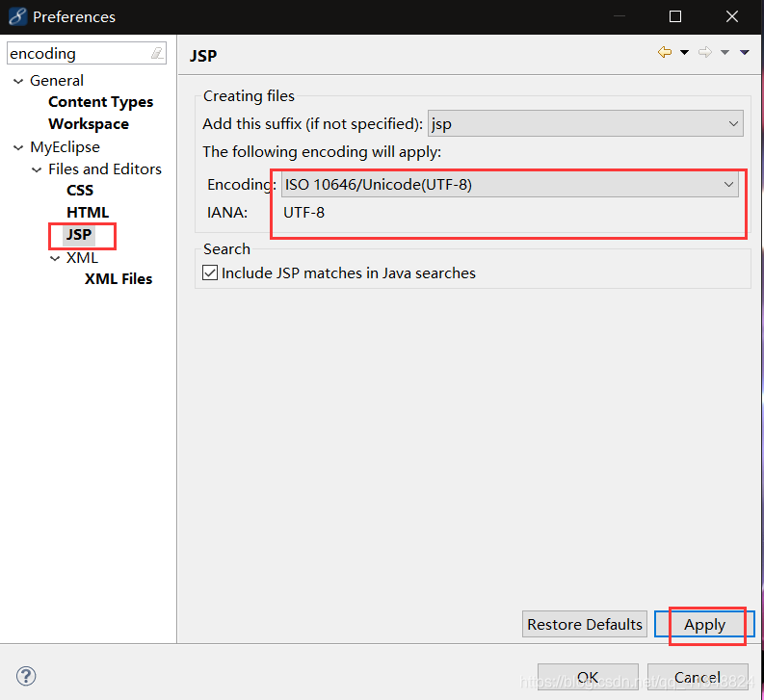The image size is (764, 700).
Task: Click the OK button
Action: (588, 677)
